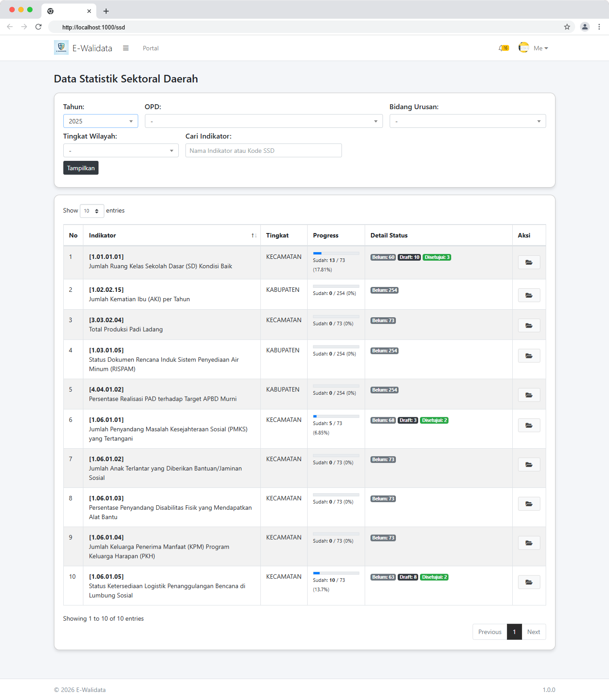Viewport: 609px width, 700px height.
Task: Expand the Tingkat Wilayah dropdown
Action: click(x=121, y=151)
